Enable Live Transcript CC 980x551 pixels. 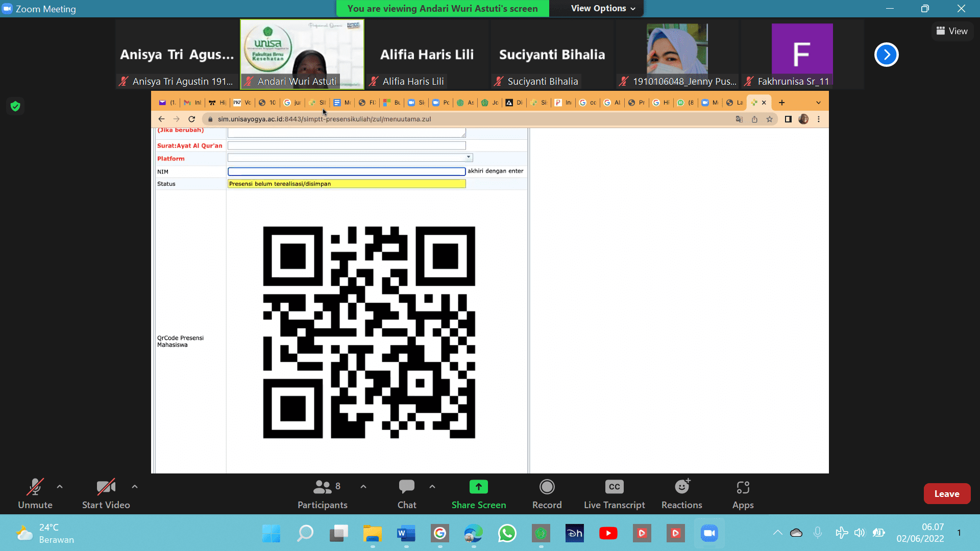[614, 494]
